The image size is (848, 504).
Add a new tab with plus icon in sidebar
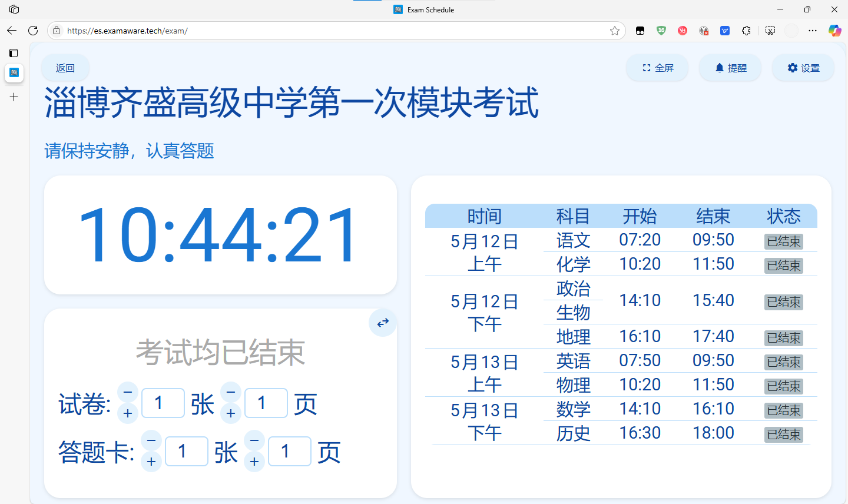[14, 97]
